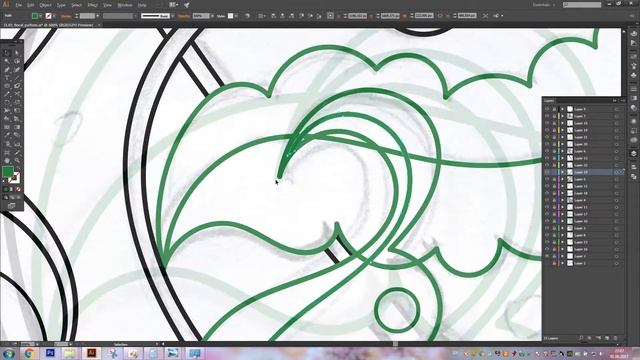640x360 pixels.
Task: Unlock the topmost layer via its lock icon
Action: click(x=554, y=109)
